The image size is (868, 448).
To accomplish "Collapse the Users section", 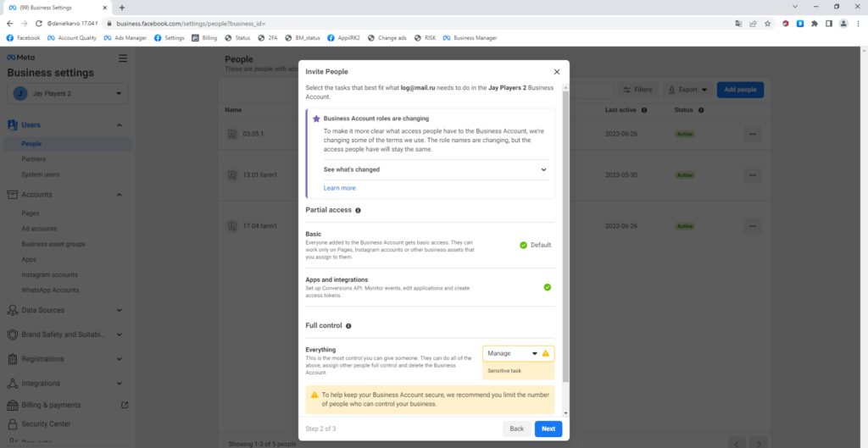I will tap(119, 125).
